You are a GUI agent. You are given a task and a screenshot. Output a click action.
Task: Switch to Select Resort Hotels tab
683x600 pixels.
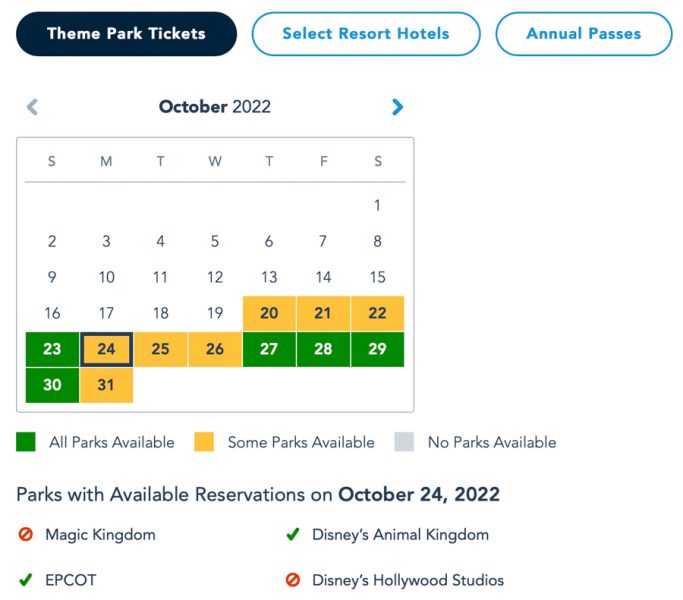(x=365, y=34)
